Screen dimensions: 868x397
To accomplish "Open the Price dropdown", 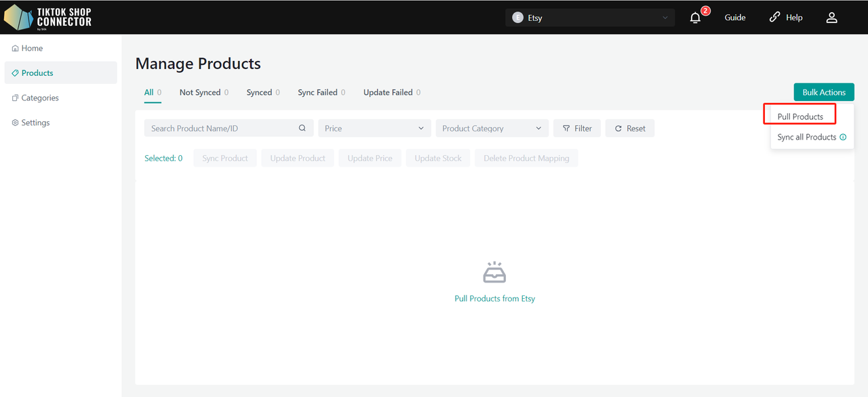I will click(374, 128).
